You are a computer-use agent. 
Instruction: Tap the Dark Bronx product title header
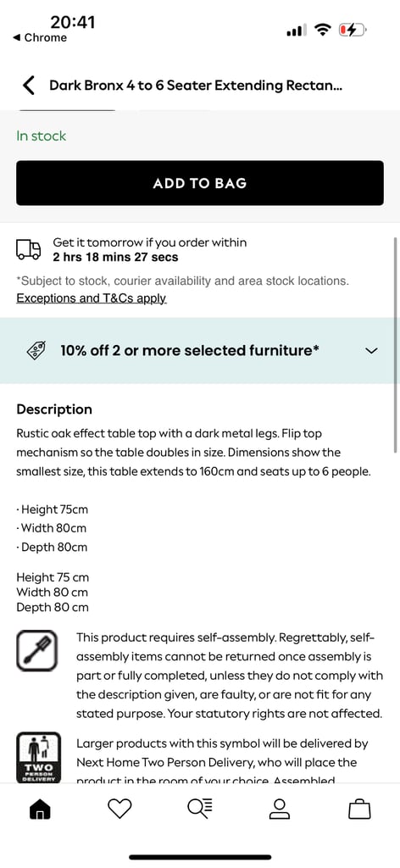[x=196, y=86]
